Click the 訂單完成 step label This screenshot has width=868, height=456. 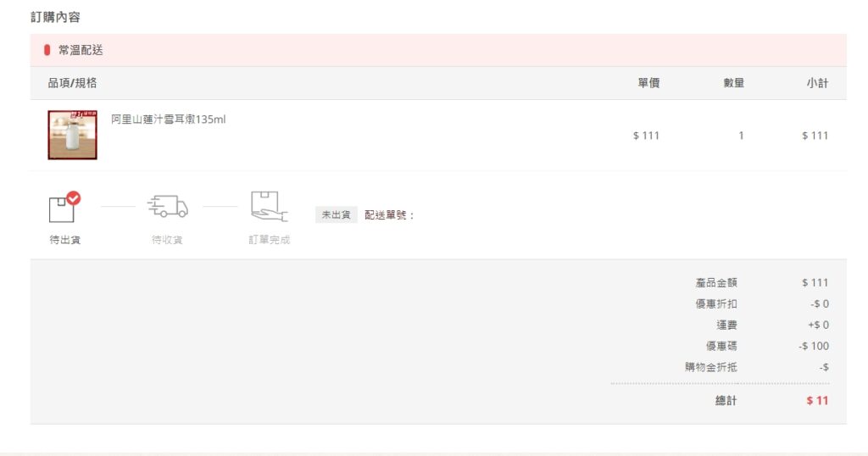[269, 240]
